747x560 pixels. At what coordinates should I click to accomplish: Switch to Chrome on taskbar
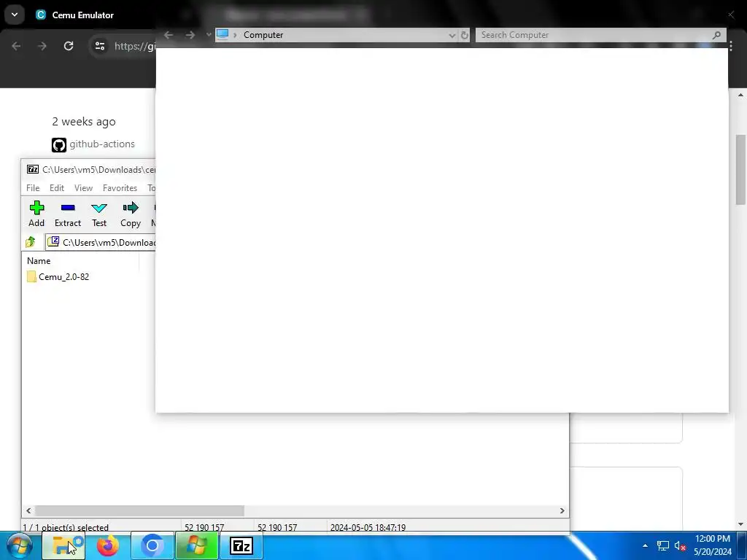click(x=152, y=545)
